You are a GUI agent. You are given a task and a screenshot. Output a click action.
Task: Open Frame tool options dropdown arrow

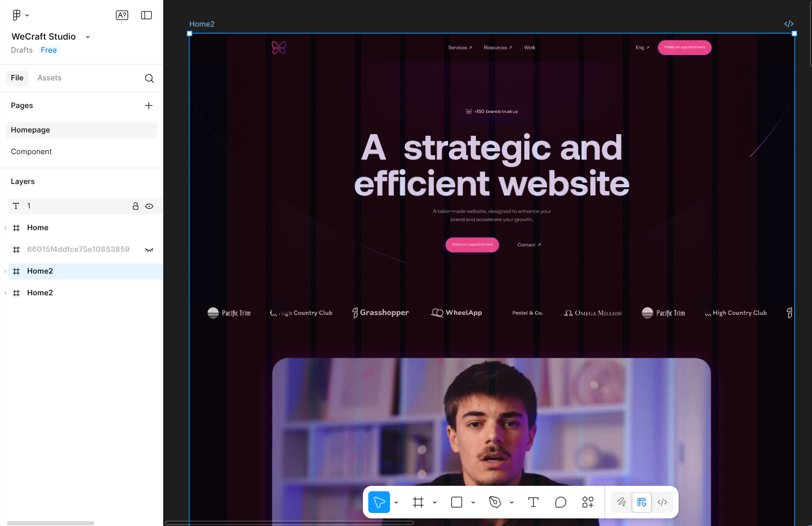coord(434,503)
